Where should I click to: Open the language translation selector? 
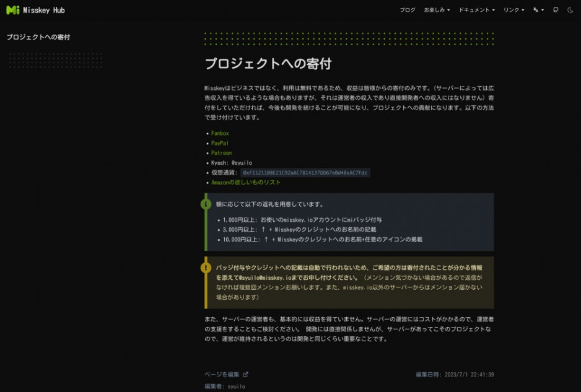coord(538,10)
